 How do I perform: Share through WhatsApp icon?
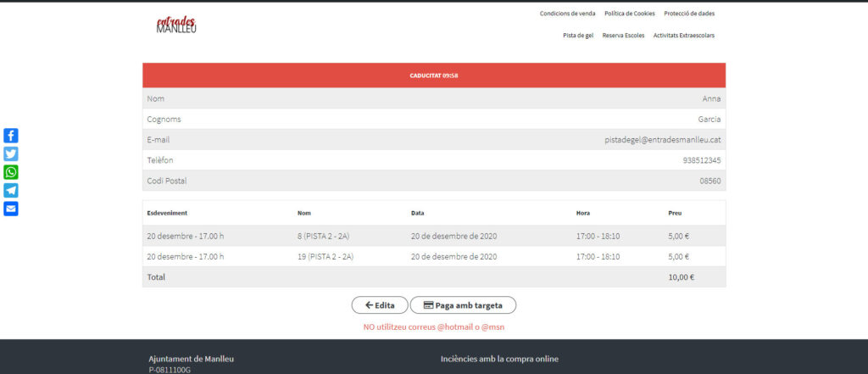tap(11, 172)
